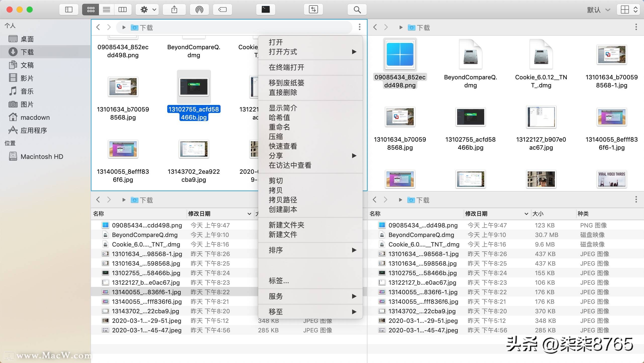This screenshot has width=644, height=363.
Task: Switch to list view mode
Action: pyautogui.click(x=106, y=10)
